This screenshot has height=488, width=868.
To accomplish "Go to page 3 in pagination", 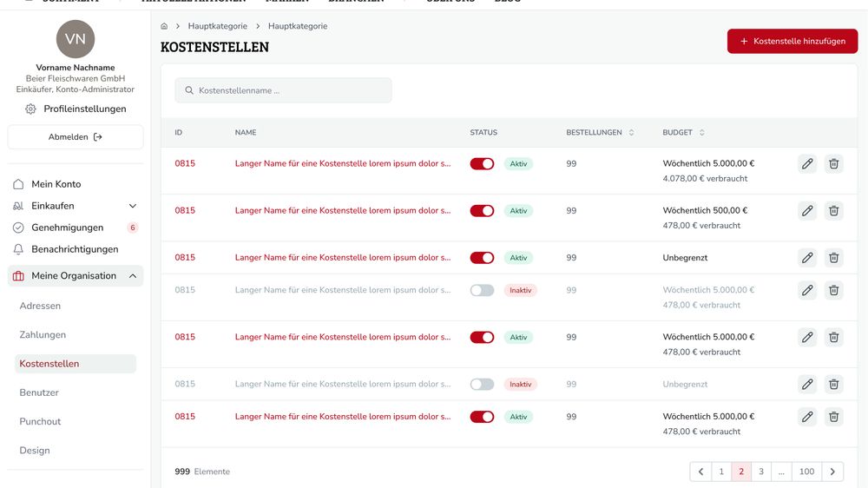I will (x=761, y=472).
